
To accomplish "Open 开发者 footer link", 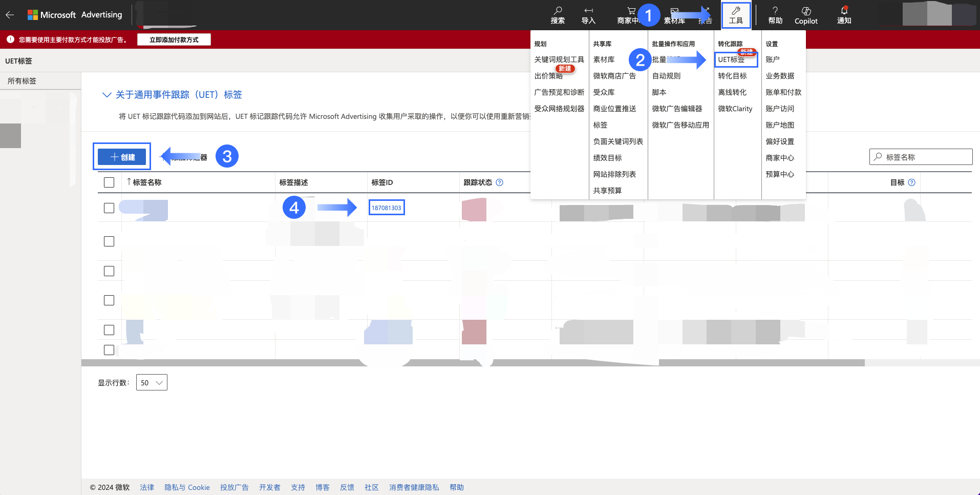I will click(x=269, y=487).
